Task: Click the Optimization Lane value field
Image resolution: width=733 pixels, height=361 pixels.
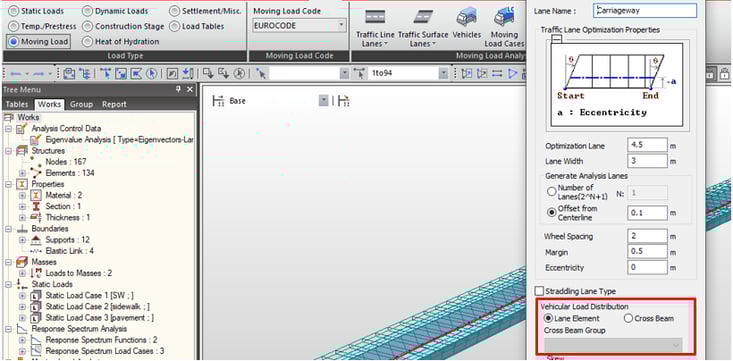Action: coord(647,145)
